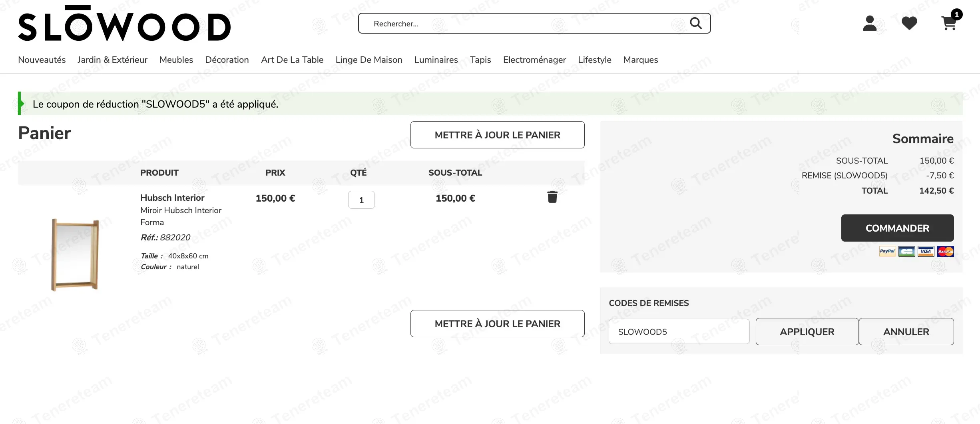Viewport: 980px width, 424px height.
Task: Open the Tapis menu
Action: pyautogui.click(x=480, y=60)
